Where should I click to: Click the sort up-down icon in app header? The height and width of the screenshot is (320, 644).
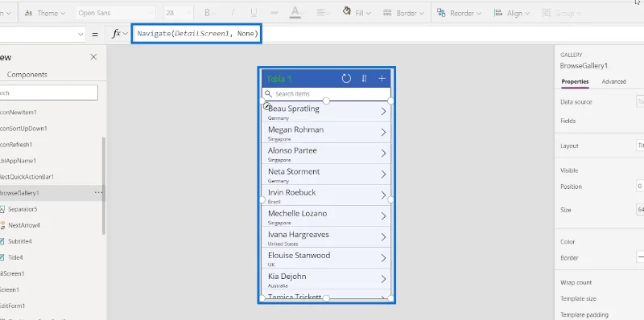click(x=365, y=78)
